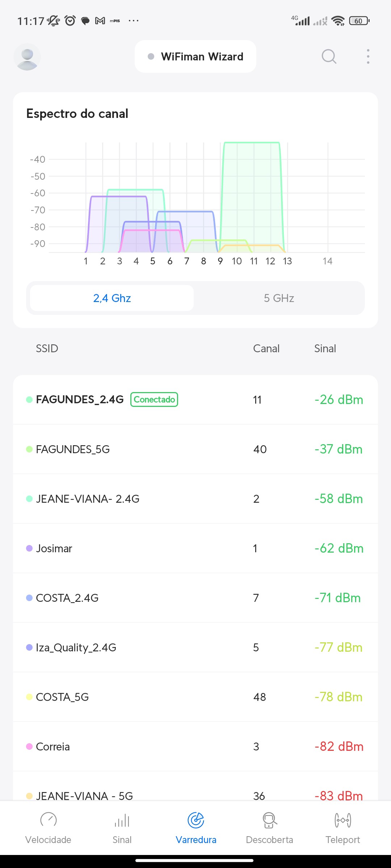Tap the green Conectado badge
391x868 pixels.
[154, 399]
